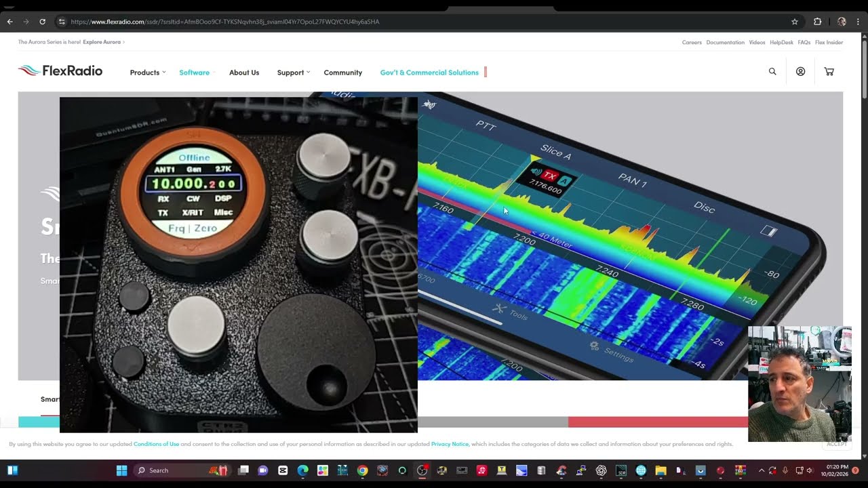Reload the page with refresh icon
The image size is (868, 488).
click(42, 22)
